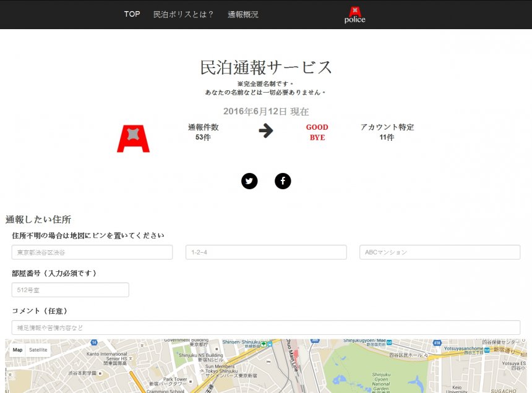Click the Shinsen-Shinjuku station icon on map
532x393 pixels.
tap(264, 344)
